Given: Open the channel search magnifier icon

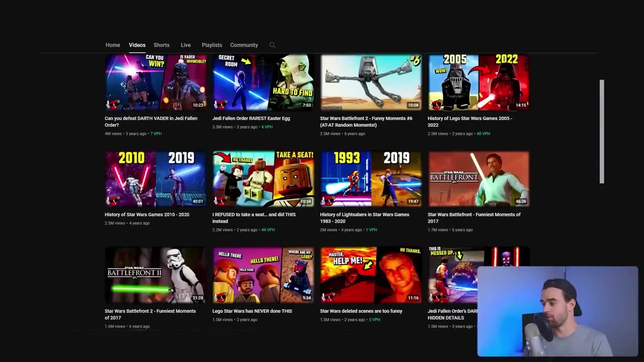Looking at the screenshot, I should coord(272,45).
